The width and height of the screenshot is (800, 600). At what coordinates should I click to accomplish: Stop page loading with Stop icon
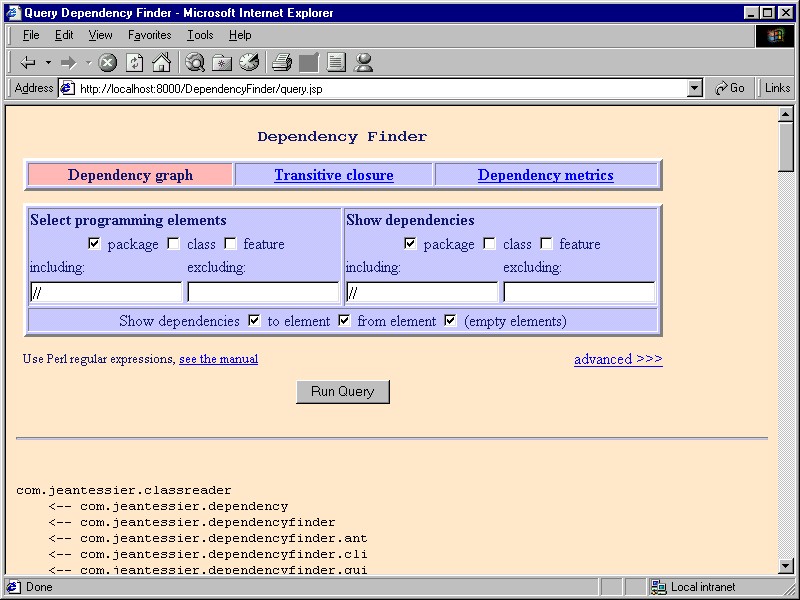(x=107, y=63)
